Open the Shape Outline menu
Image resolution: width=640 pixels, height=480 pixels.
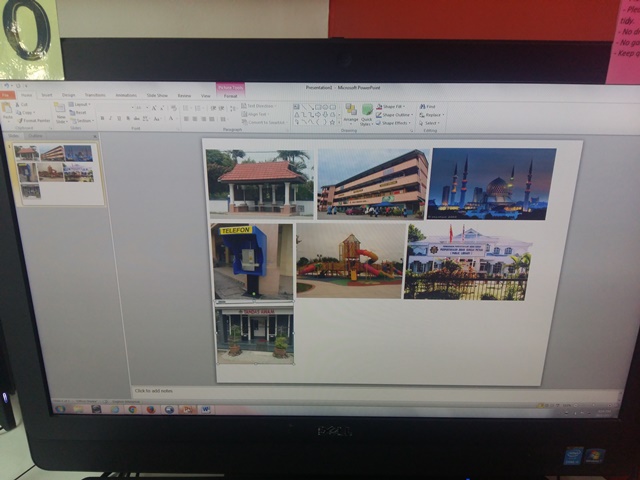pyautogui.click(x=393, y=115)
